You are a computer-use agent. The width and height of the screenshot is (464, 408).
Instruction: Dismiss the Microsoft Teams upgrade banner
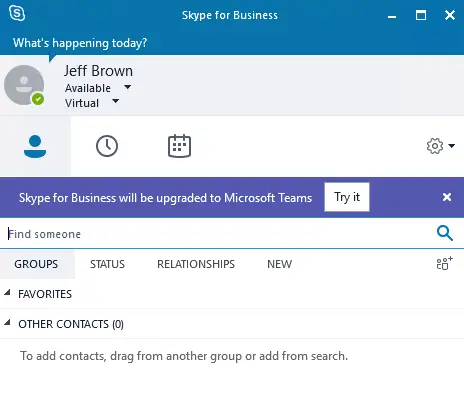pyautogui.click(x=447, y=197)
